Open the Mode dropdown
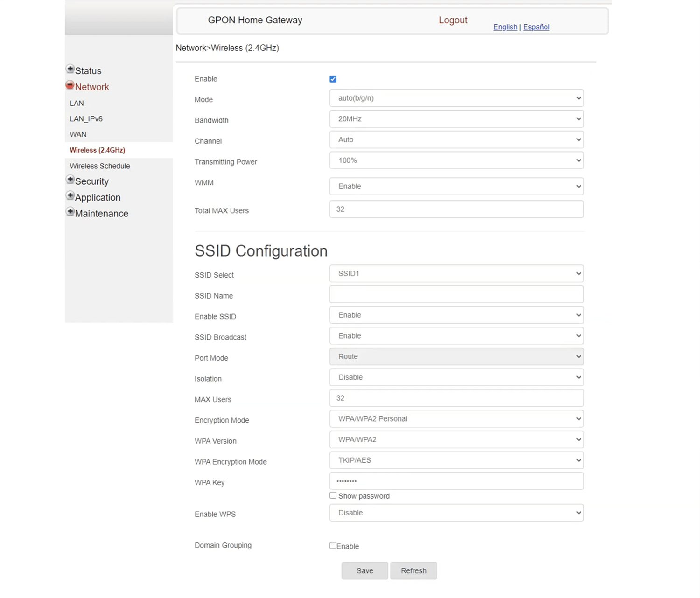 456,98
